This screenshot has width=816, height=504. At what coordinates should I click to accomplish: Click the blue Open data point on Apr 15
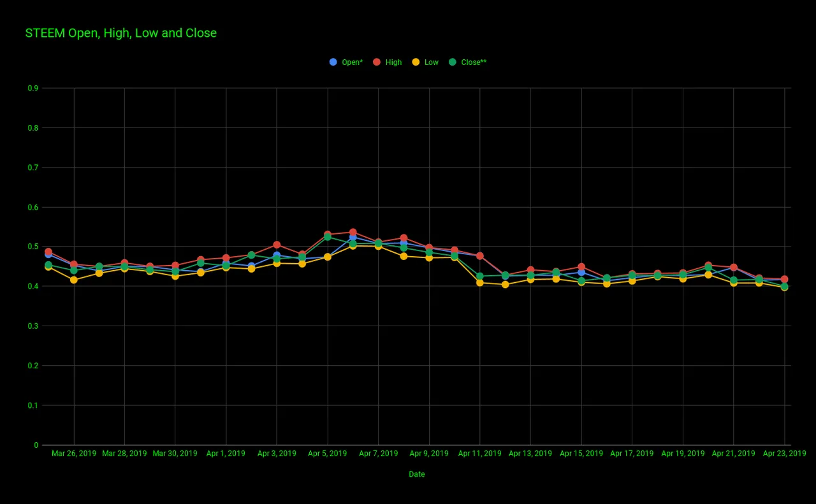click(581, 273)
